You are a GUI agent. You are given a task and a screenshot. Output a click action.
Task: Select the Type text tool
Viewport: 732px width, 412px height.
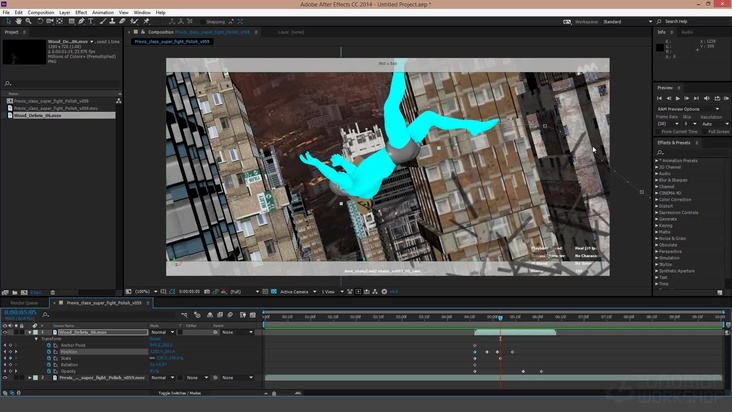click(90, 21)
